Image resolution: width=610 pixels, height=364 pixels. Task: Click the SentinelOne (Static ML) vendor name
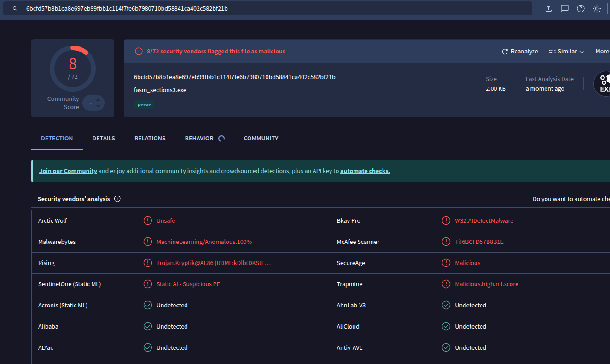click(x=70, y=284)
